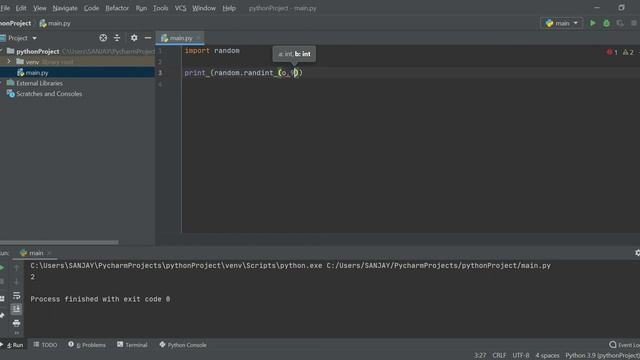Open Python 3.9 interpreter selector
The height and width of the screenshot is (360, 640).
[x=602, y=355]
